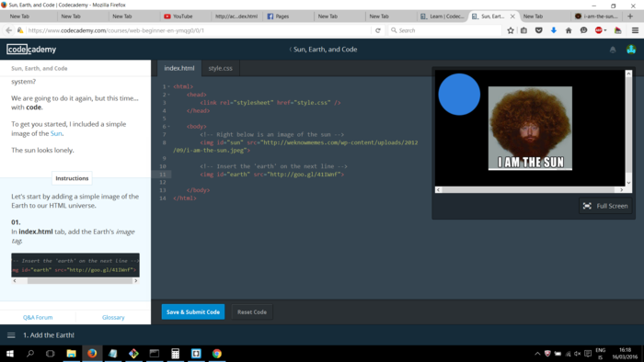The height and width of the screenshot is (362, 644).
Task: Switch to the Learn | Codecademy tab
Action: tap(443, 17)
